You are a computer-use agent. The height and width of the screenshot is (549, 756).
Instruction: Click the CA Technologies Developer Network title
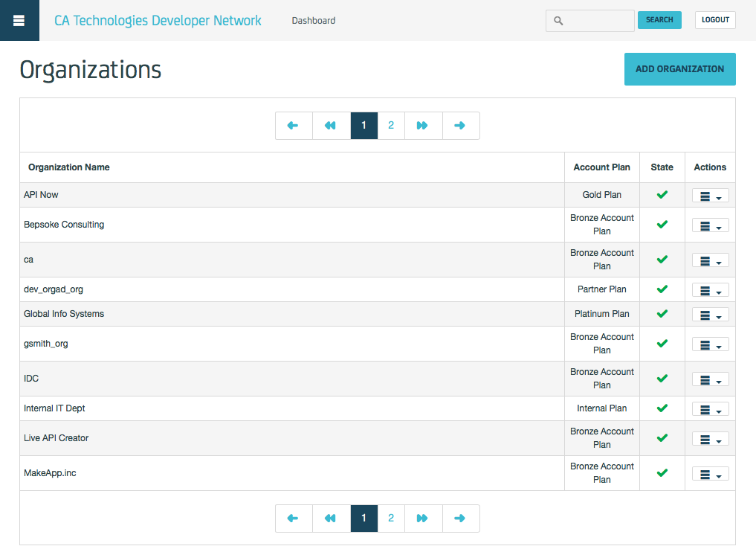(x=158, y=21)
